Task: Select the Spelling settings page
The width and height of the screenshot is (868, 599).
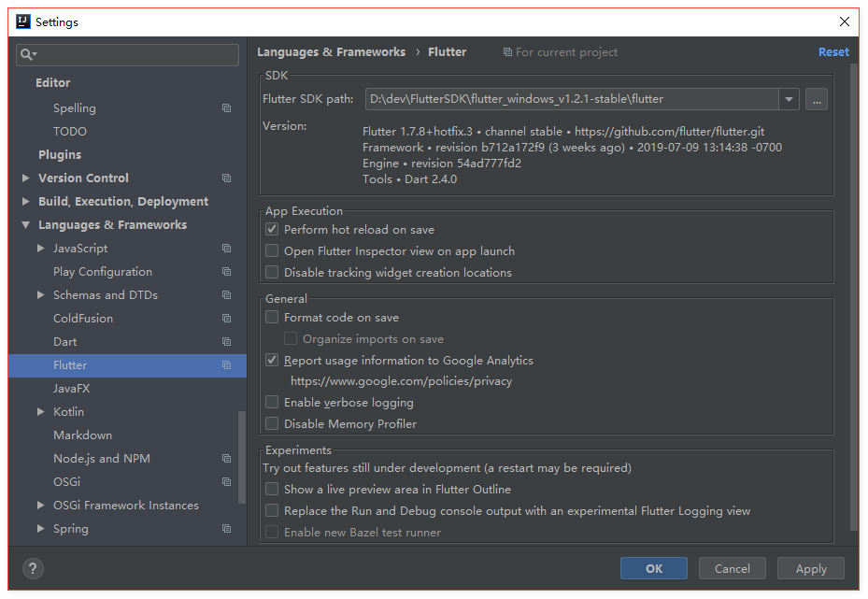Action: (75, 108)
